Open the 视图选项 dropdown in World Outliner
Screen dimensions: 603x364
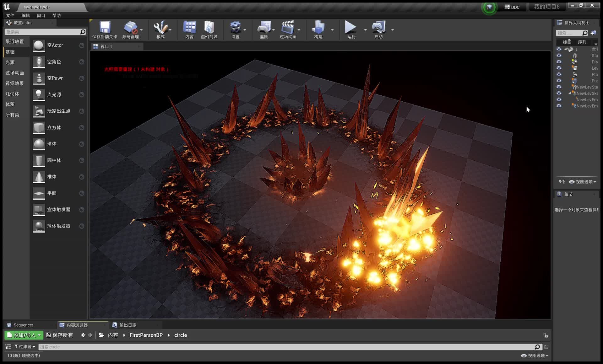click(583, 181)
